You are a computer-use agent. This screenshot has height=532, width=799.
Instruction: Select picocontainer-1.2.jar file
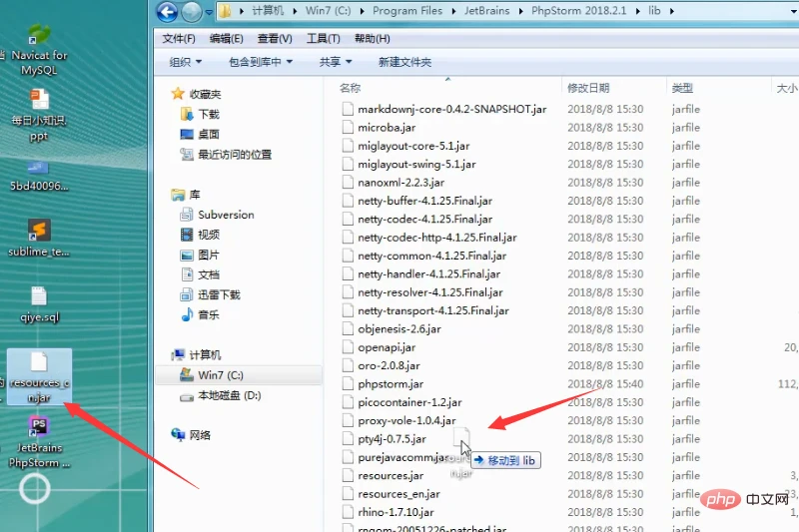coord(402,402)
